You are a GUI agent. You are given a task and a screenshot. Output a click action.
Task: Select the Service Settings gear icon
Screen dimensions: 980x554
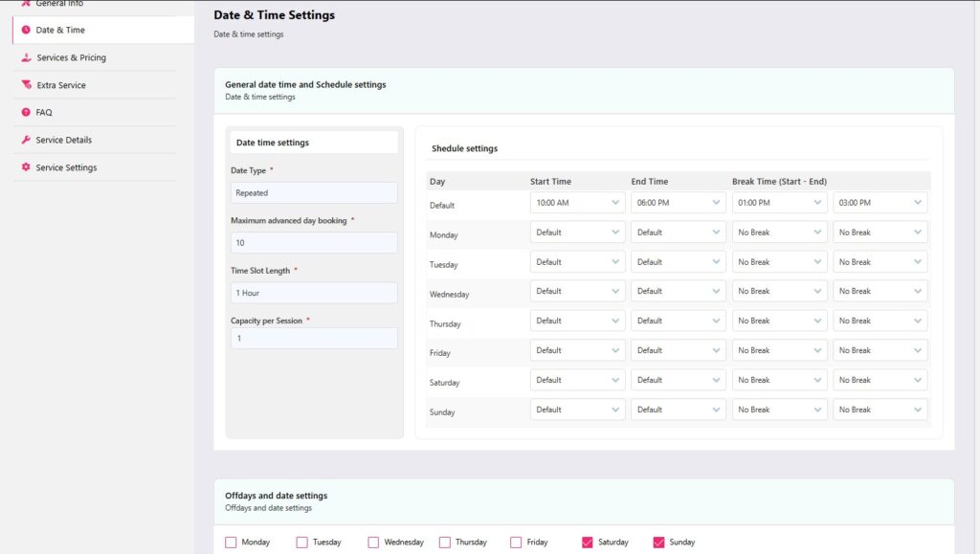pos(26,167)
